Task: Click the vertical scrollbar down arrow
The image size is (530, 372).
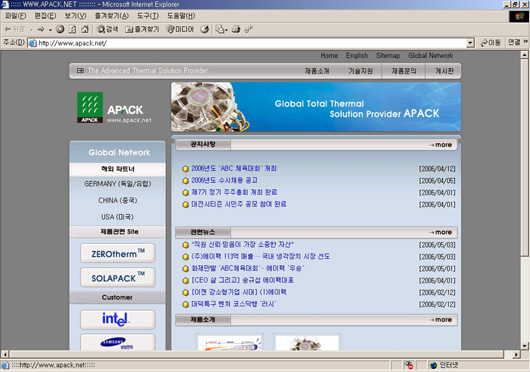Action: pos(524,346)
